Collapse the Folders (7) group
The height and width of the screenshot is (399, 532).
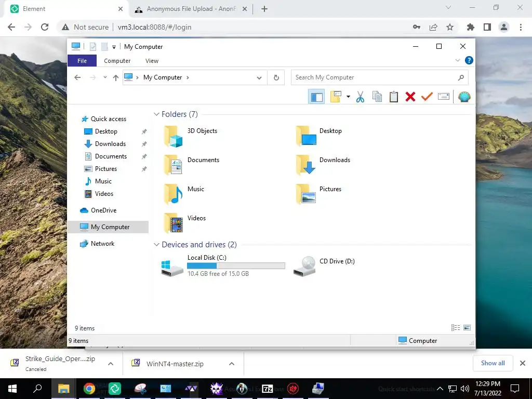[x=156, y=114]
